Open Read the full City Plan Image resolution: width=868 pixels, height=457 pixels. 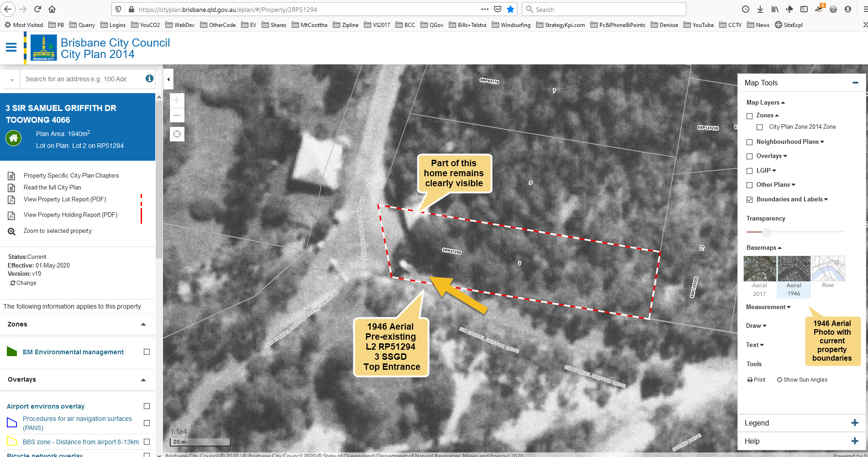(x=53, y=188)
